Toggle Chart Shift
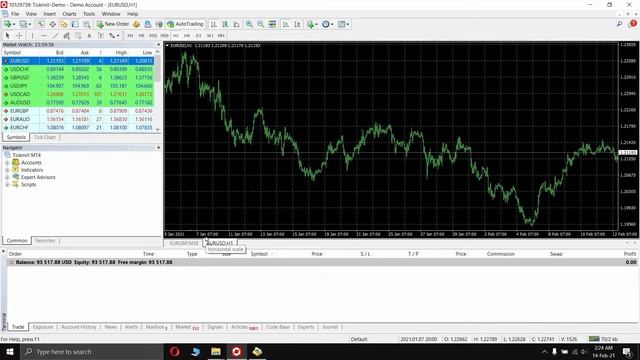This screenshot has height=360, width=640. tap(298, 24)
